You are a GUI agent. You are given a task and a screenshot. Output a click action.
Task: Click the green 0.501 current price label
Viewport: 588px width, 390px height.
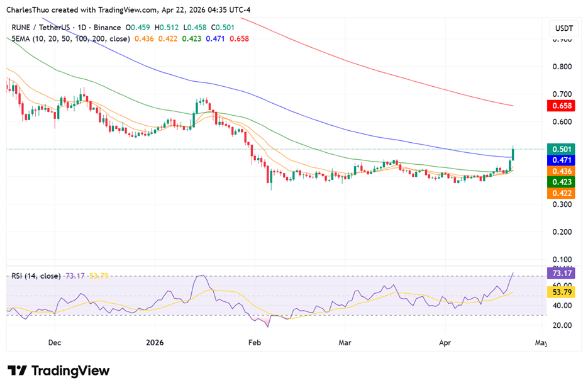560,149
